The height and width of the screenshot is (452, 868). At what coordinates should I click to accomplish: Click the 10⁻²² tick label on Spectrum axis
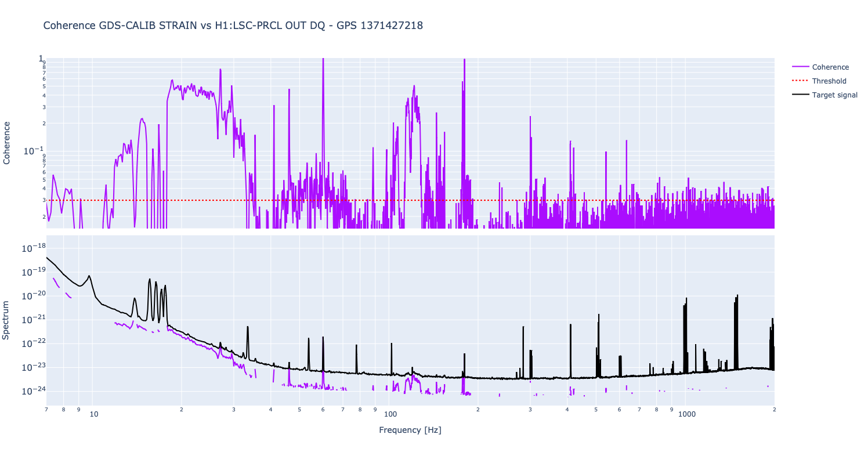[x=32, y=343]
